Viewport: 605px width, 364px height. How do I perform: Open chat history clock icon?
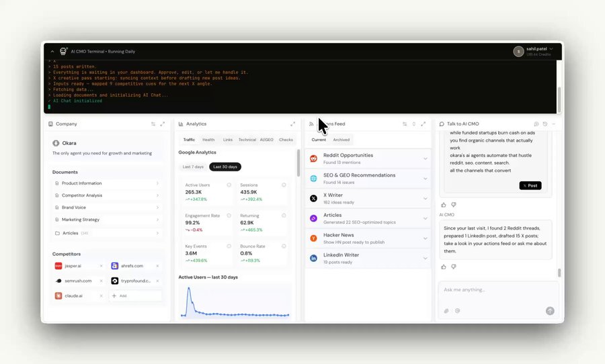pyautogui.click(x=544, y=124)
